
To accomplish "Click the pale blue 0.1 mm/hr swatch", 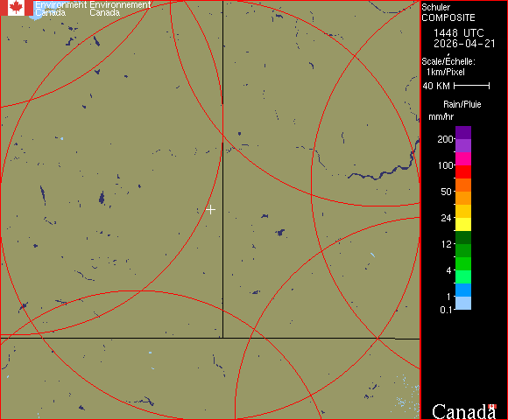I will click(463, 304).
